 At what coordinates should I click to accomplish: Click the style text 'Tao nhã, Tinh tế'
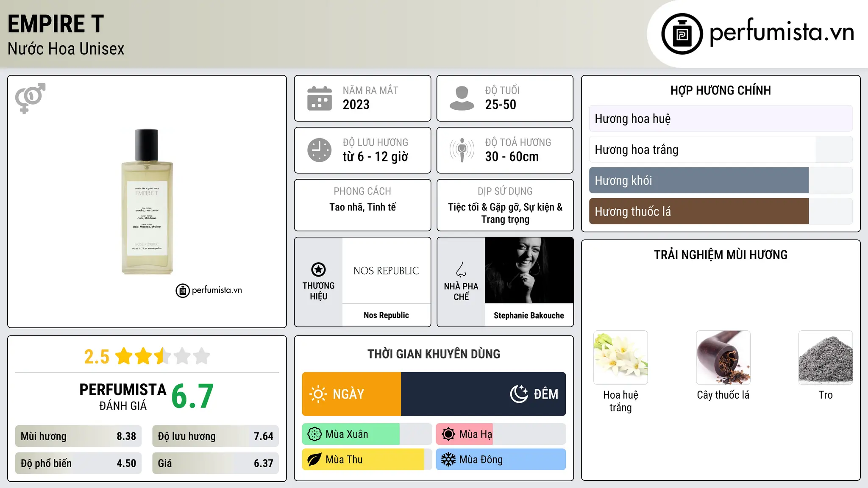click(x=363, y=207)
